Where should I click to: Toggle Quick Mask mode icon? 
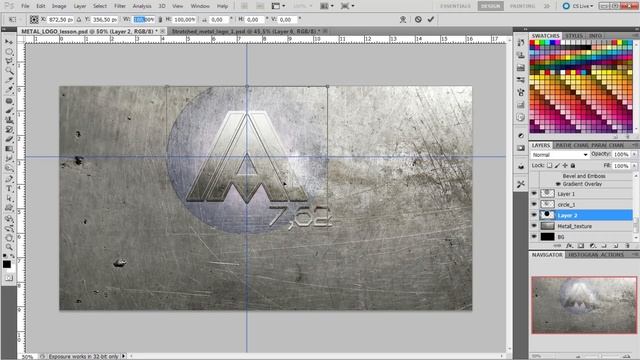tap(9, 278)
